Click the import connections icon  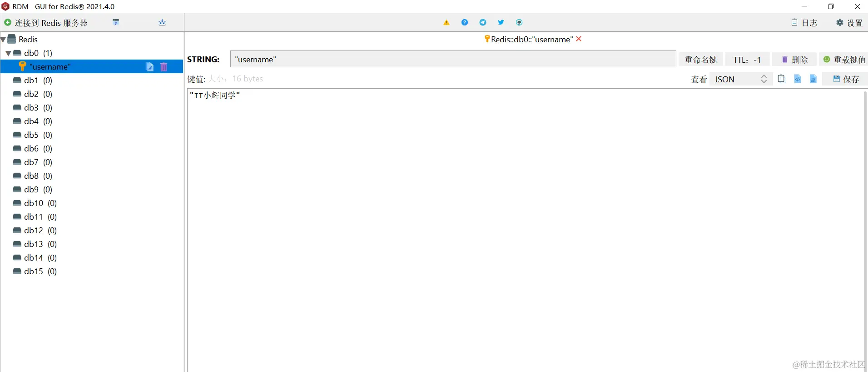pyautogui.click(x=116, y=22)
